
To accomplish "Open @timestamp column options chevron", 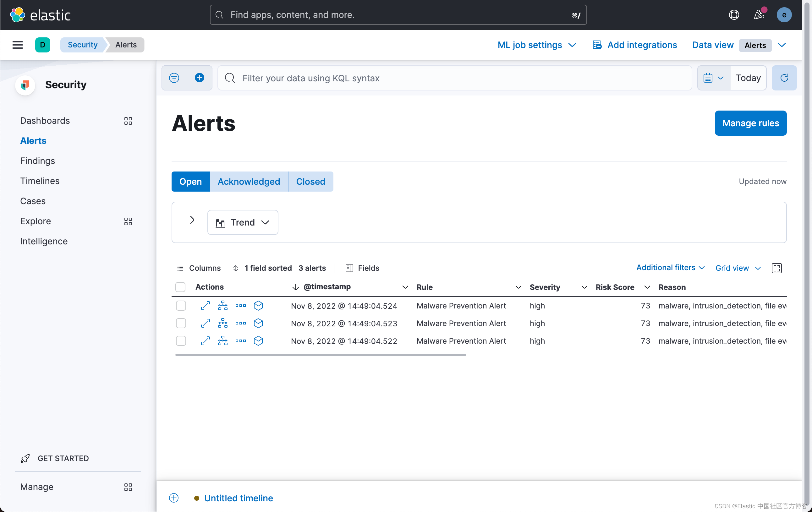I will [x=405, y=287].
